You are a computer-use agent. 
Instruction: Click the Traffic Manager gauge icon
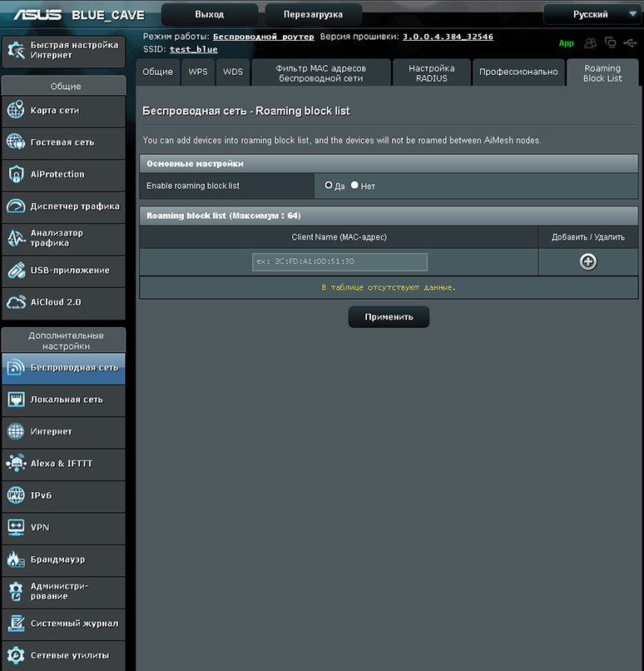pos(16,206)
